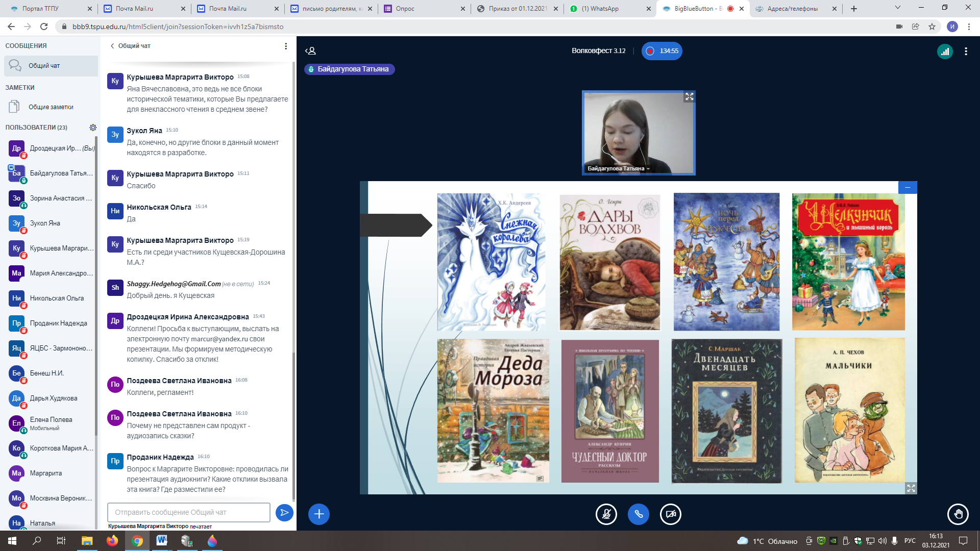Select user Короткова Мария А... in list

tap(51, 448)
